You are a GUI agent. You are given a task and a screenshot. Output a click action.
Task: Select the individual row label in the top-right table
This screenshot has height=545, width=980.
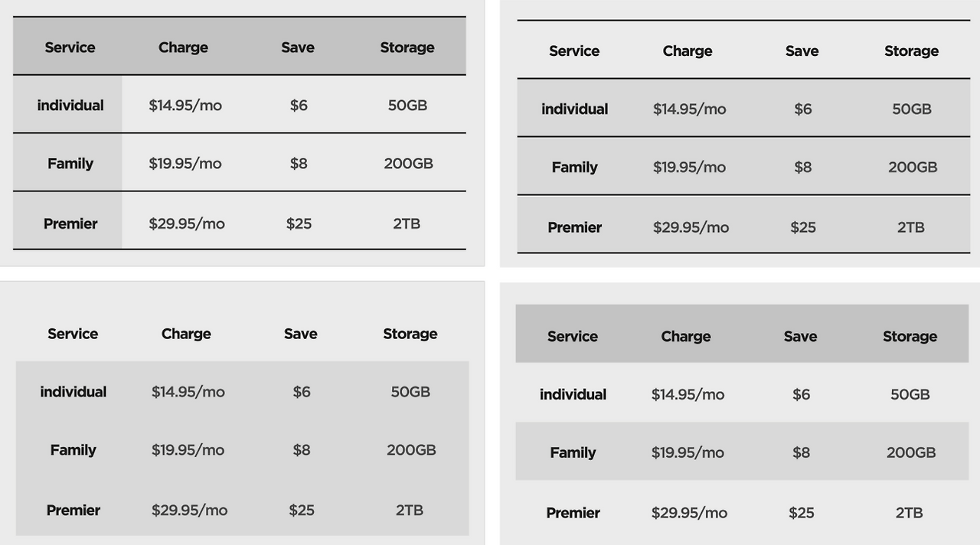coord(574,109)
